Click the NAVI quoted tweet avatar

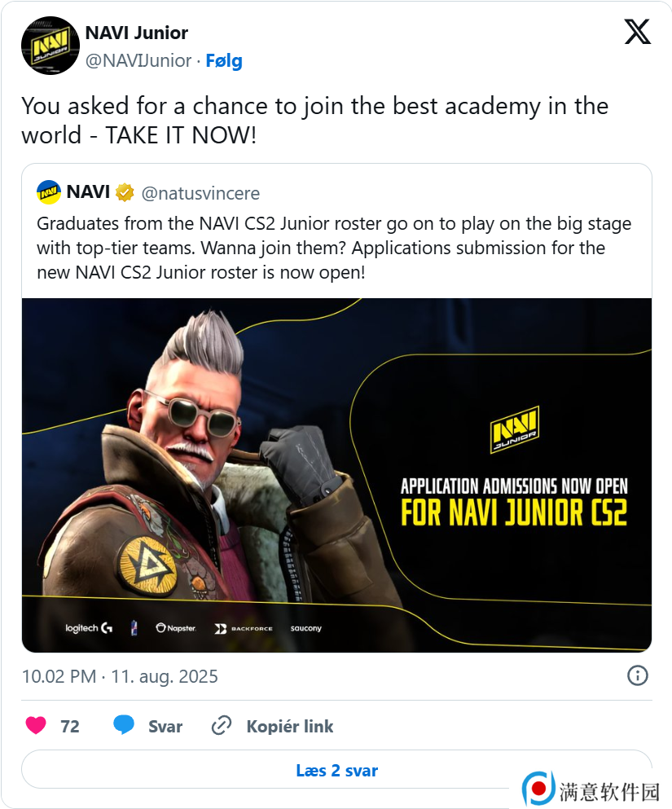49,192
